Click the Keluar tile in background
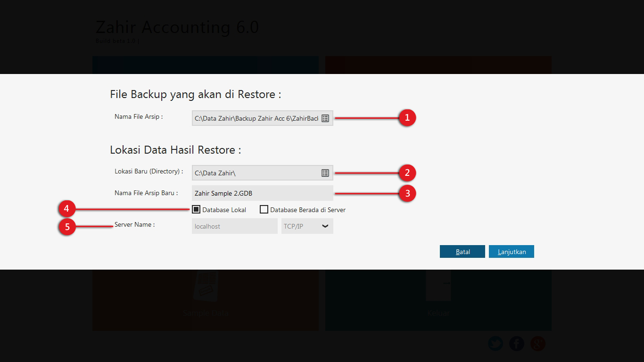This screenshot has height=362, width=644. (438, 300)
